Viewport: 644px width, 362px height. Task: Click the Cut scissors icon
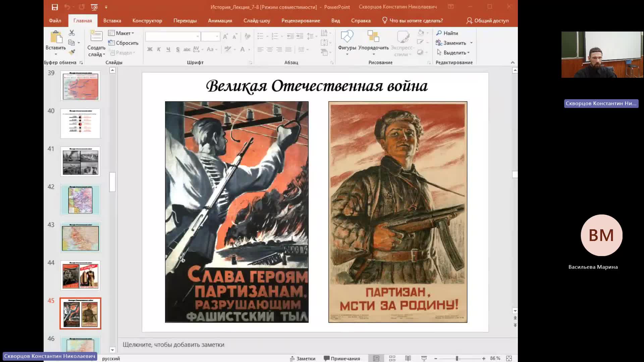click(x=72, y=33)
